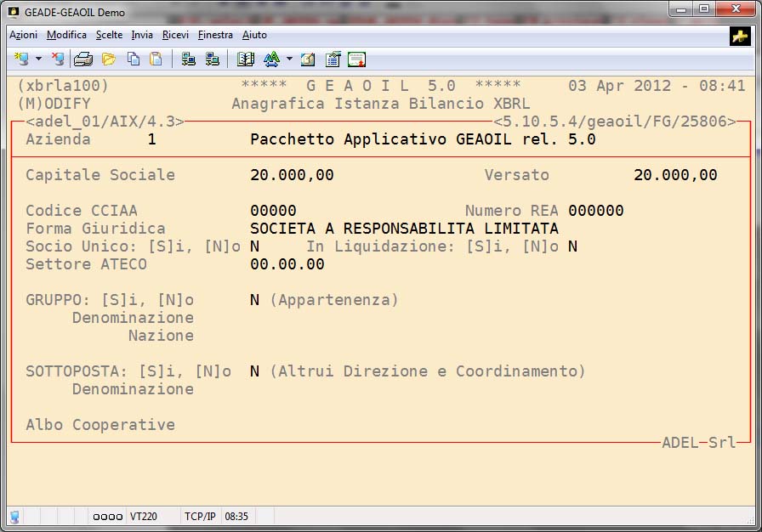Open the Invia menu
Viewport: 762px width, 532px height.
click(x=142, y=35)
